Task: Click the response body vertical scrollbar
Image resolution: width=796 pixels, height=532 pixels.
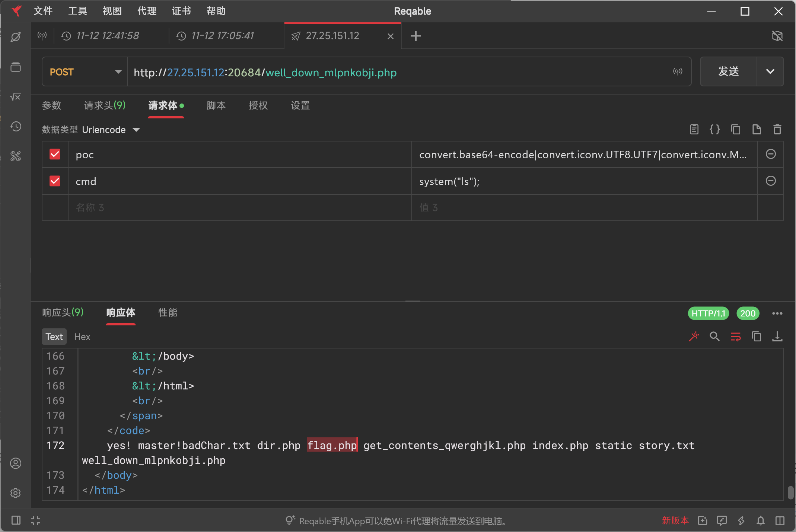Action: pyautogui.click(x=790, y=492)
